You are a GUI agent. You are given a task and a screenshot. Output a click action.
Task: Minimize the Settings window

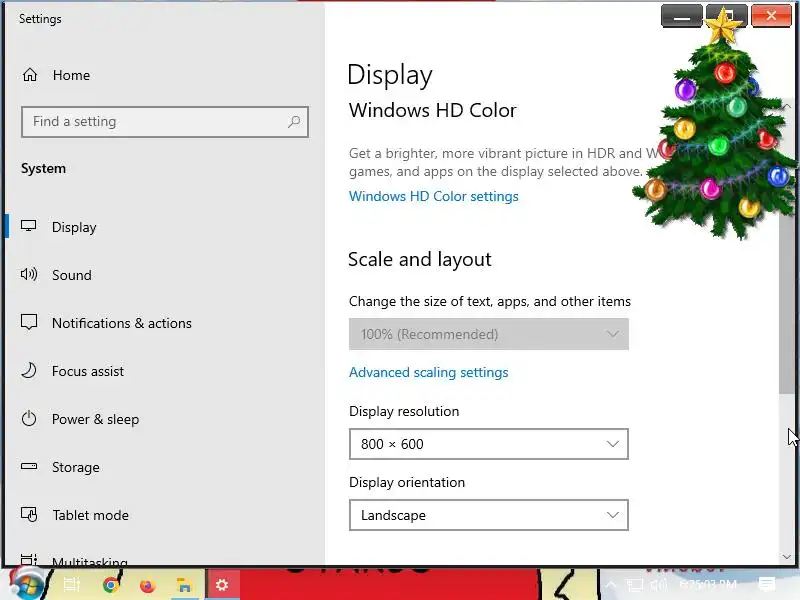(682, 16)
